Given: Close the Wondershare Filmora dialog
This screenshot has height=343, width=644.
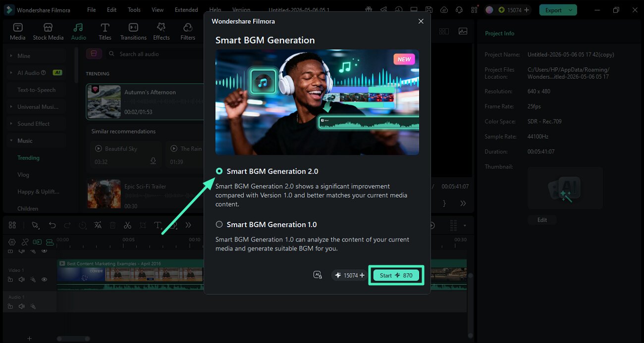Looking at the screenshot, I should point(421,21).
